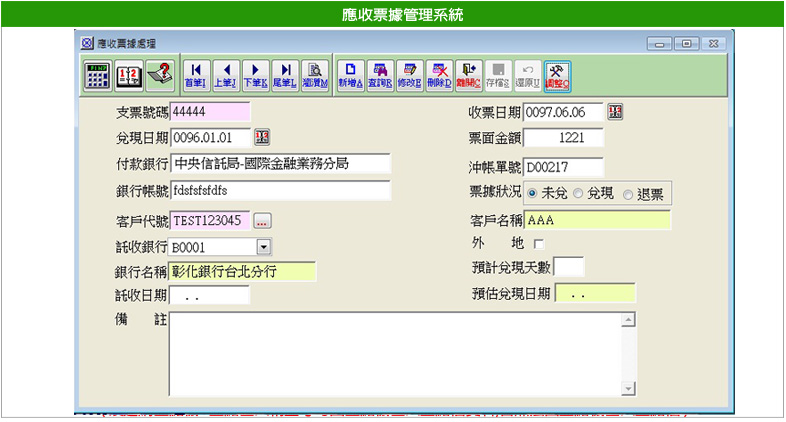Click the 備註 scrollbar down arrow
This screenshot has height=422, width=786.
coord(629,388)
